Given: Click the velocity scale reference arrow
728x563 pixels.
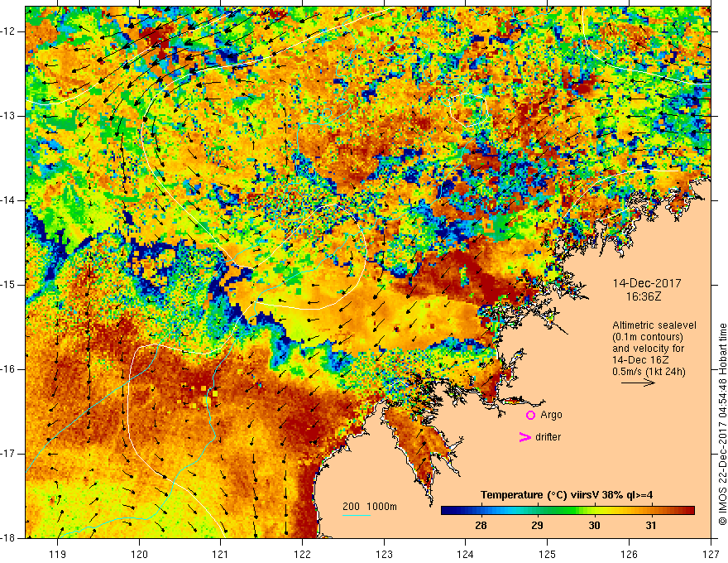Looking at the screenshot, I should pyautogui.click(x=638, y=383).
